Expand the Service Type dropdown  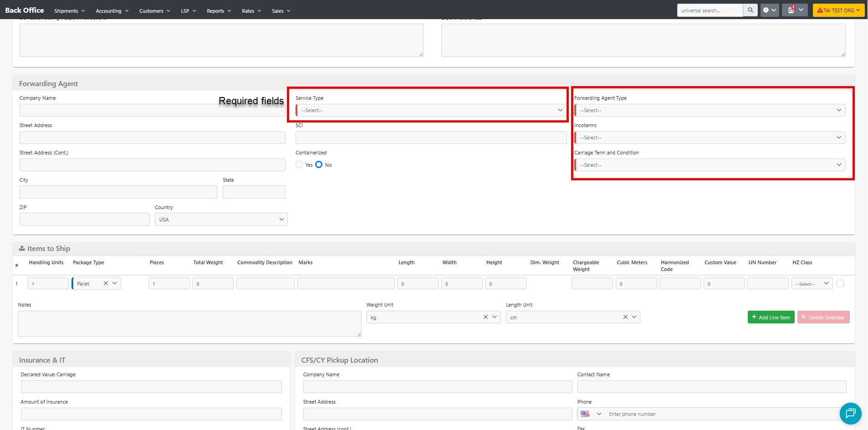(431, 110)
